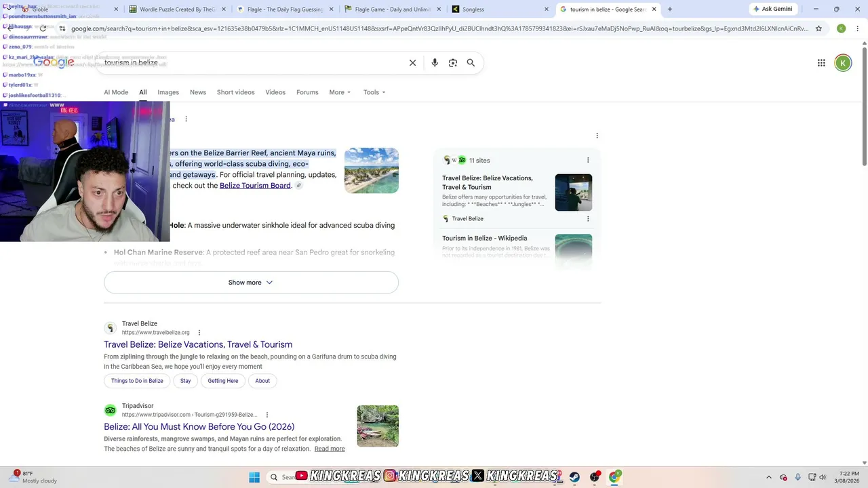Click the Belize beach aerial thumbnail
The height and width of the screenshot is (488, 868).
pyautogui.click(x=372, y=171)
